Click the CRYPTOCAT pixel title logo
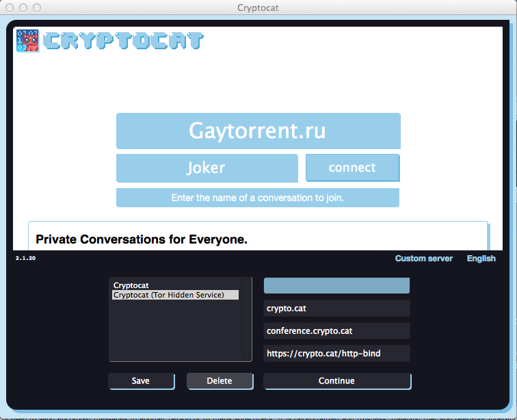517x420 pixels. (x=123, y=40)
